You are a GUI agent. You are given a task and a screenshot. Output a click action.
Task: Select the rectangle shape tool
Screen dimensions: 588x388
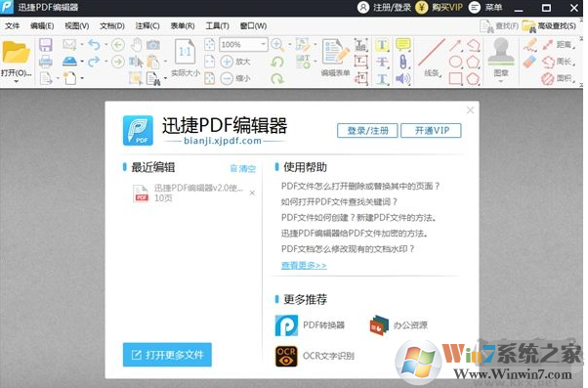coord(455,79)
